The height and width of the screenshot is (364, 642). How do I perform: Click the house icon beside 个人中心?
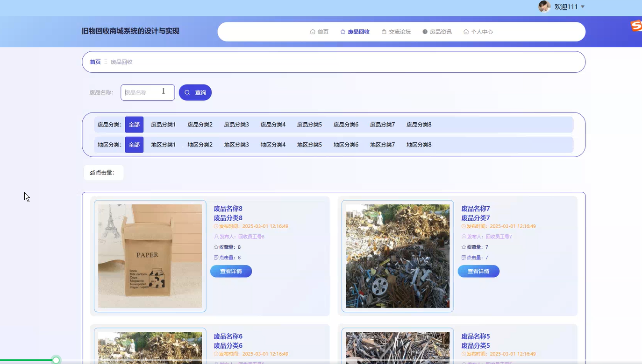[466, 32]
